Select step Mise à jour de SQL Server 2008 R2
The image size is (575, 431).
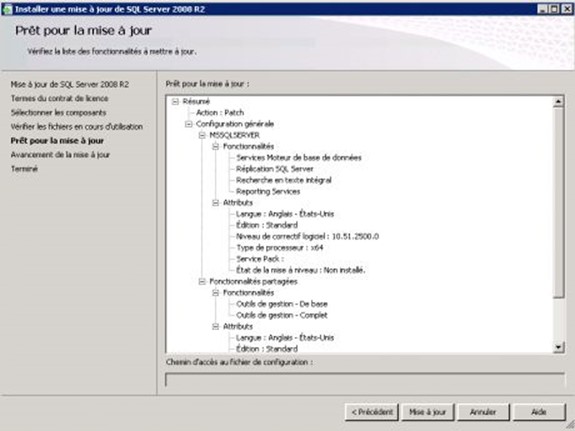(70, 84)
